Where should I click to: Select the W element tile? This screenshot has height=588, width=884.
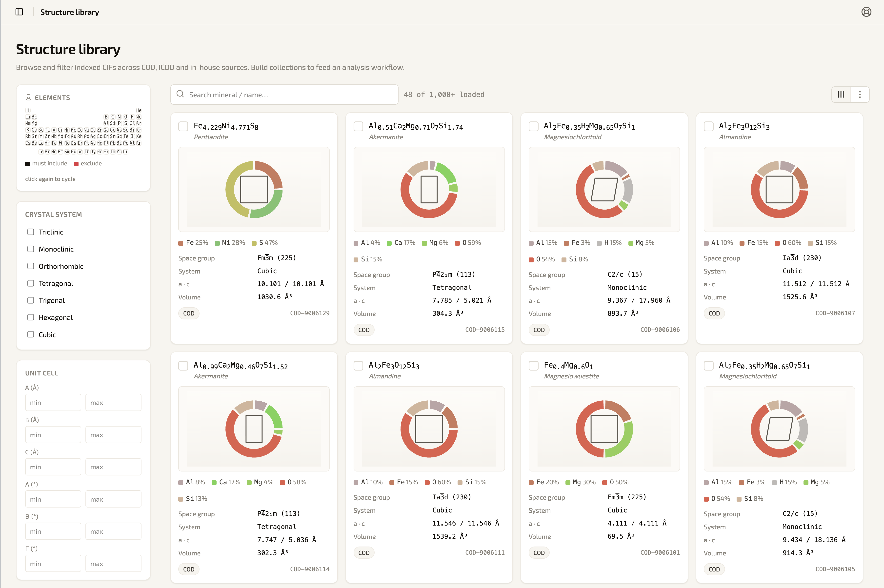60,143
